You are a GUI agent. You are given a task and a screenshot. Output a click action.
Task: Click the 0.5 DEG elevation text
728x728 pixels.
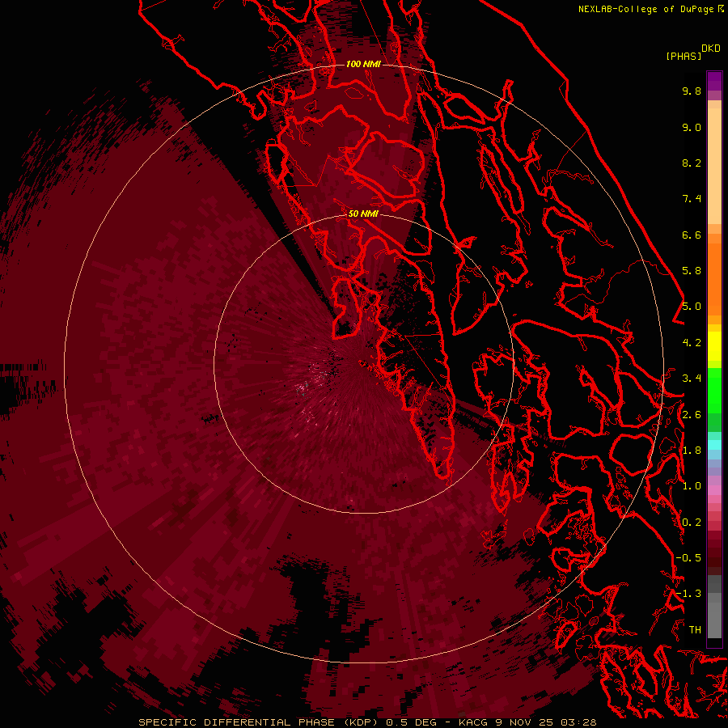point(411,722)
